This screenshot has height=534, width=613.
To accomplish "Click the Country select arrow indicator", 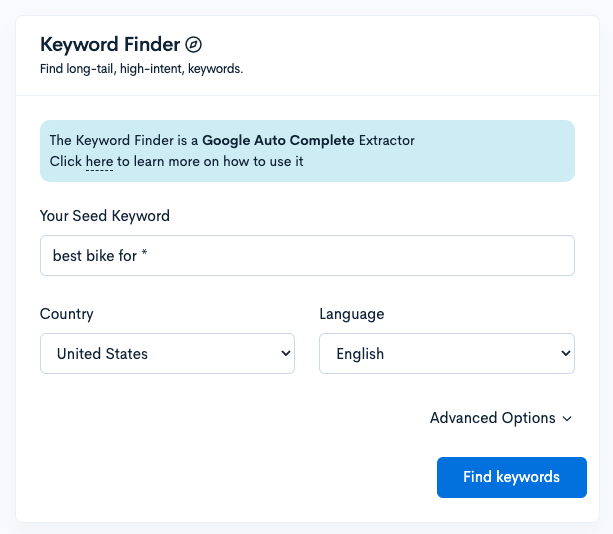I will click(x=286, y=354).
